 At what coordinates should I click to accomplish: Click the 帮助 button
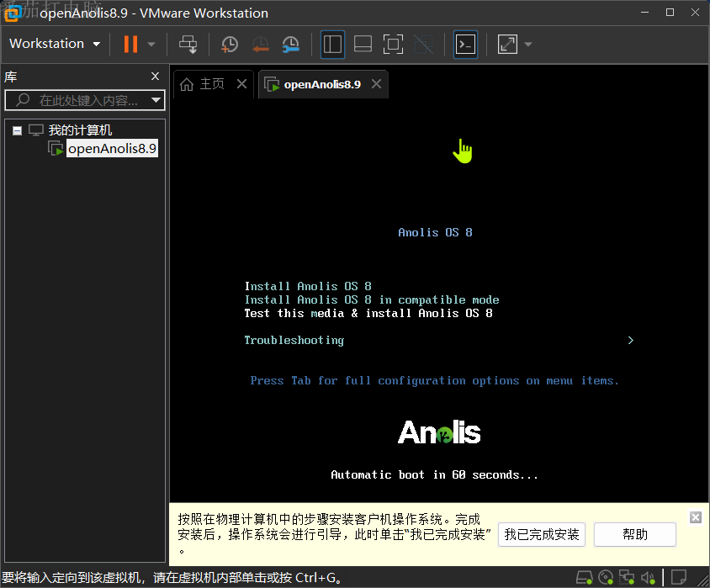pos(635,535)
